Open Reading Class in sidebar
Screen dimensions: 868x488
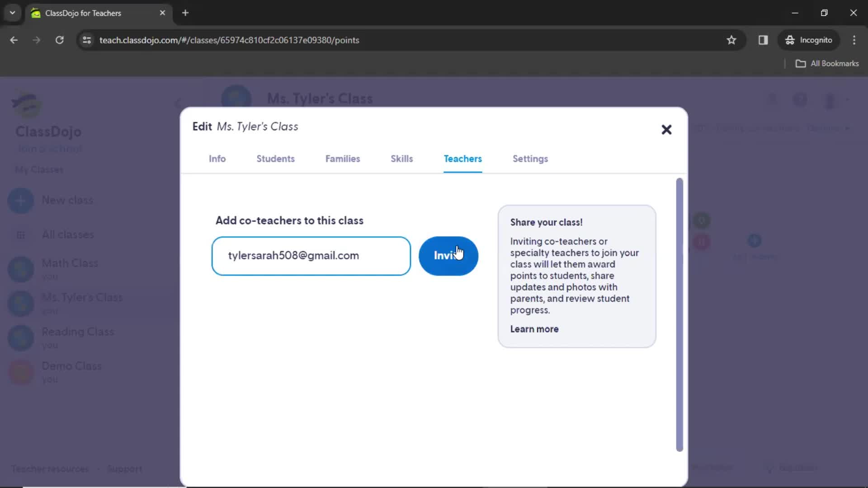click(x=78, y=332)
